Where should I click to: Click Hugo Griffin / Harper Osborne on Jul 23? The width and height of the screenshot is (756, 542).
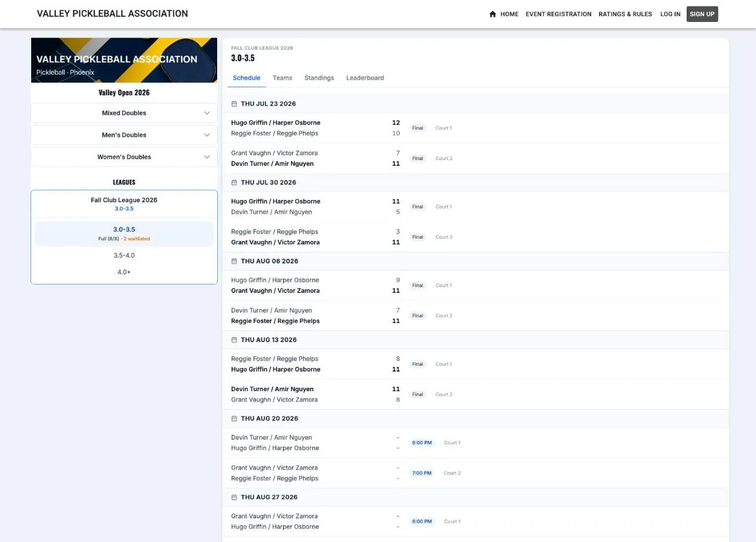[275, 123]
